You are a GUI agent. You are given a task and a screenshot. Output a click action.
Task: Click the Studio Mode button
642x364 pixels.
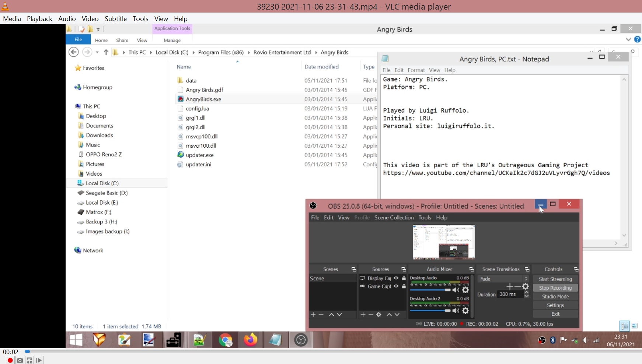(555, 297)
